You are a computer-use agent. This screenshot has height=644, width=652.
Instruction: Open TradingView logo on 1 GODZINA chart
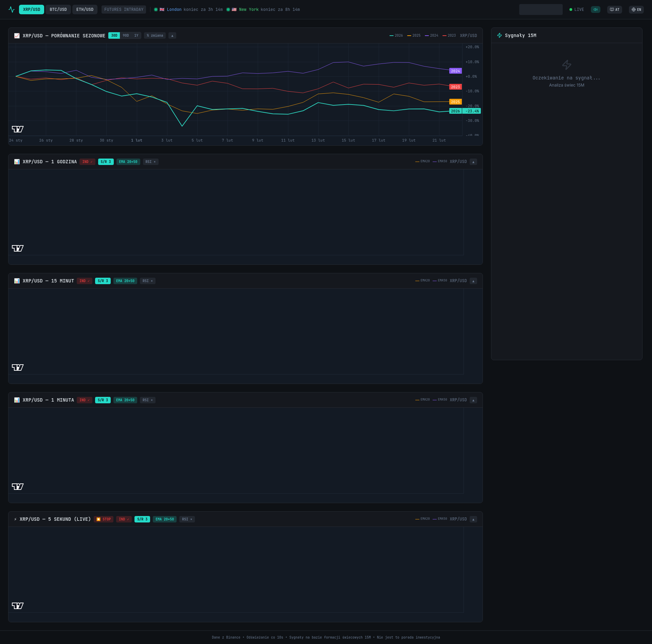point(18,248)
